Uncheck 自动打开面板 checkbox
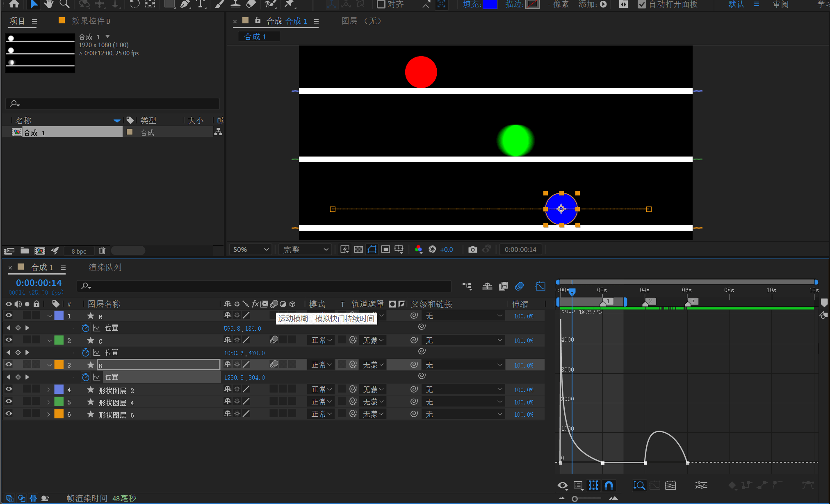The image size is (830, 504). click(x=642, y=4)
